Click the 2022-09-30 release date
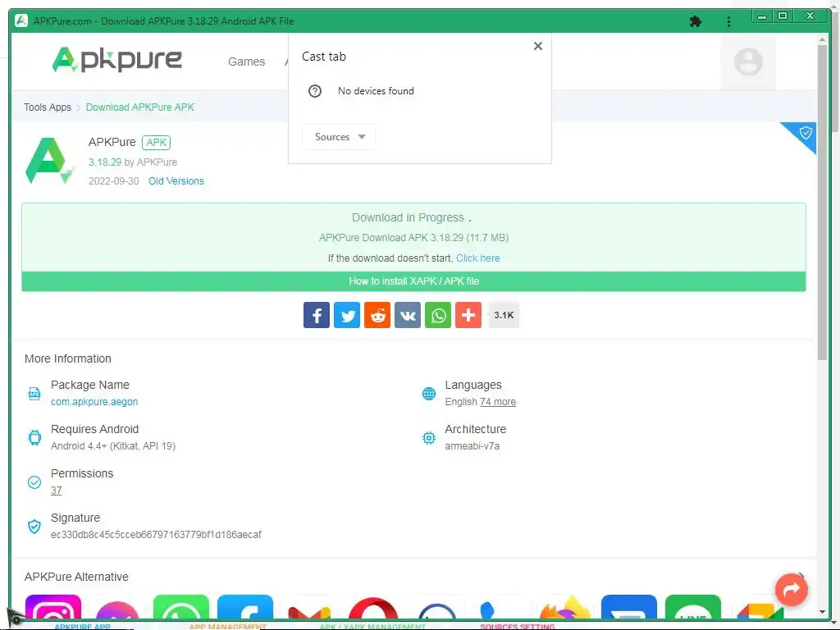This screenshot has width=840, height=630. (113, 181)
